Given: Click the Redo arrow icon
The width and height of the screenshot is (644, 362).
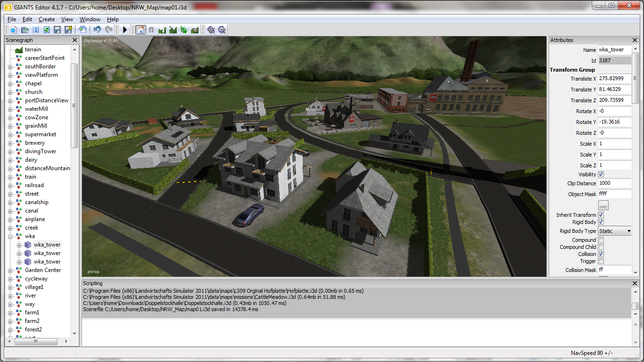Looking at the screenshot, I should [108, 30].
